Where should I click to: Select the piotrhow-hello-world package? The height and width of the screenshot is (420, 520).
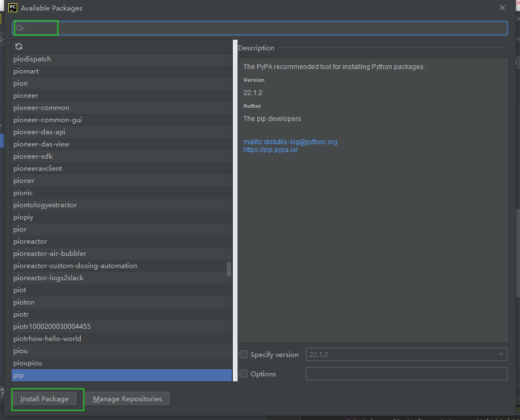(x=122, y=339)
